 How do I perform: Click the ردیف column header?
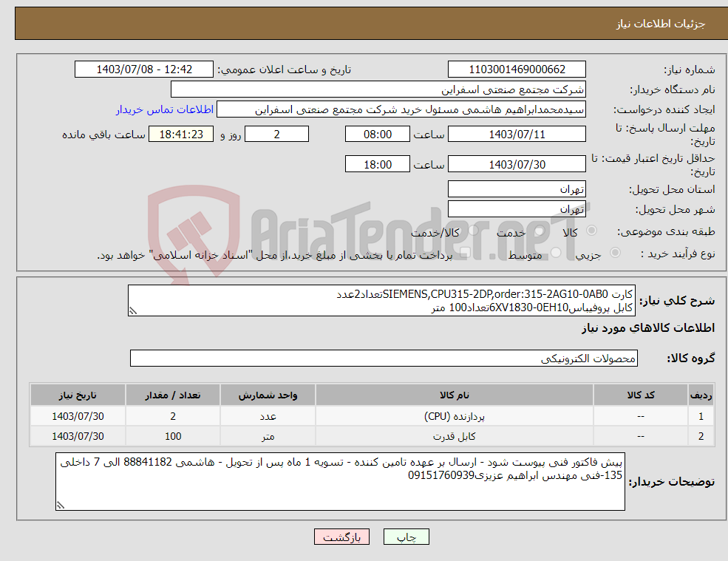(701, 395)
